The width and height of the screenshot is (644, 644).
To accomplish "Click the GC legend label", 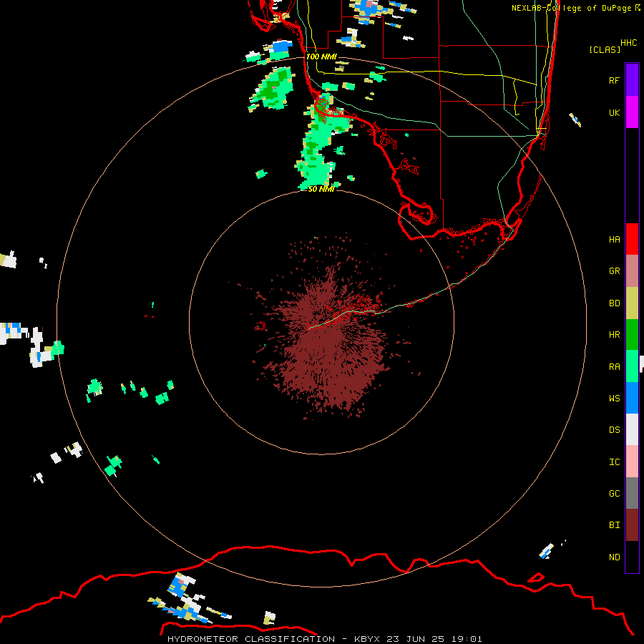I will point(614,494).
